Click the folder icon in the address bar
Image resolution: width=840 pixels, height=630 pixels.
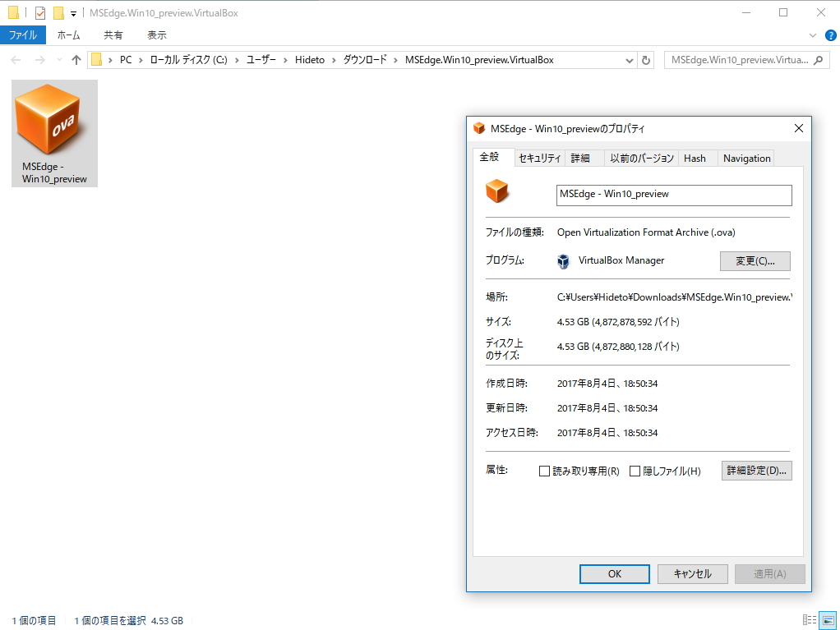point(96,59)
